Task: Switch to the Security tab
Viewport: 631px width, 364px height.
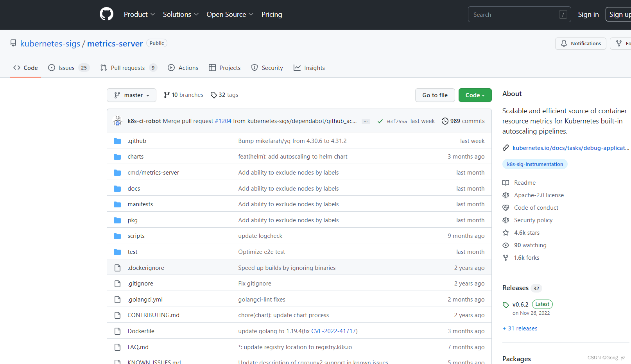Action: 267,68
